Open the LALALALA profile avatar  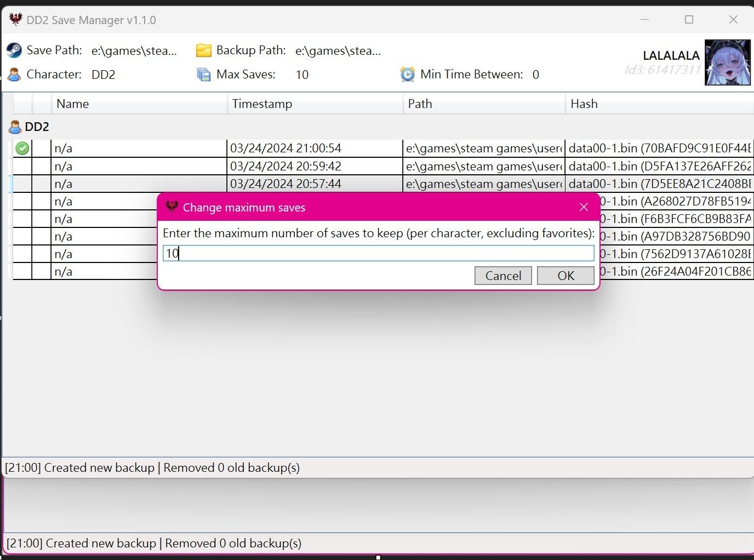click(727, 62)
